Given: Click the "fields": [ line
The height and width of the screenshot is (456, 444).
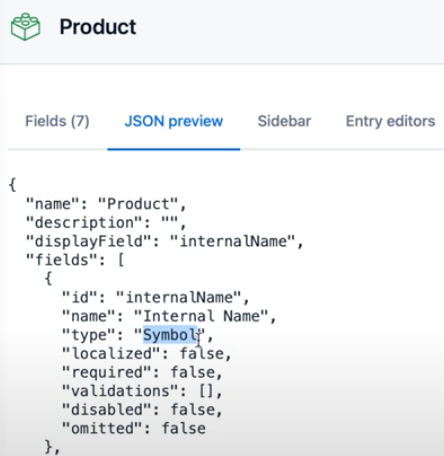Looking at the screenshot, I should coord(75,260).
